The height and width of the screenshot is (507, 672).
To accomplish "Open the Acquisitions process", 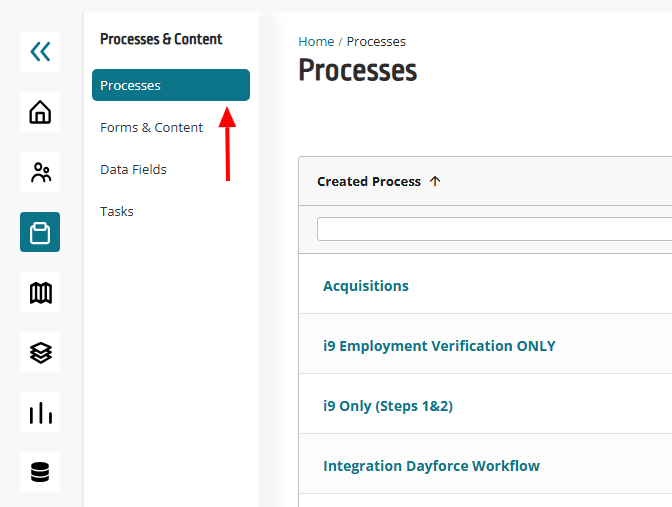I will pyautogui.click(x=366, y=285).
